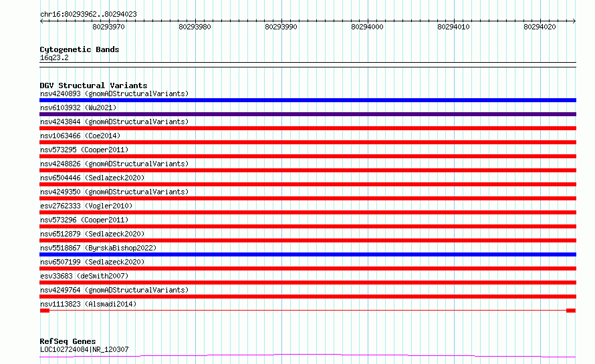This screenshot has height=364, width=595.
Task: Select the red bar under esv33683
Action: pyautogui.click(x=308, y=283)
